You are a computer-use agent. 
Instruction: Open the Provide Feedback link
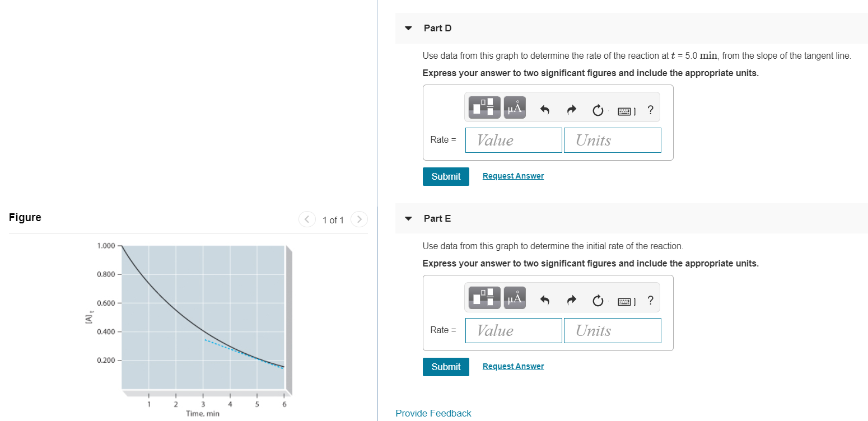tap(433, 413)
